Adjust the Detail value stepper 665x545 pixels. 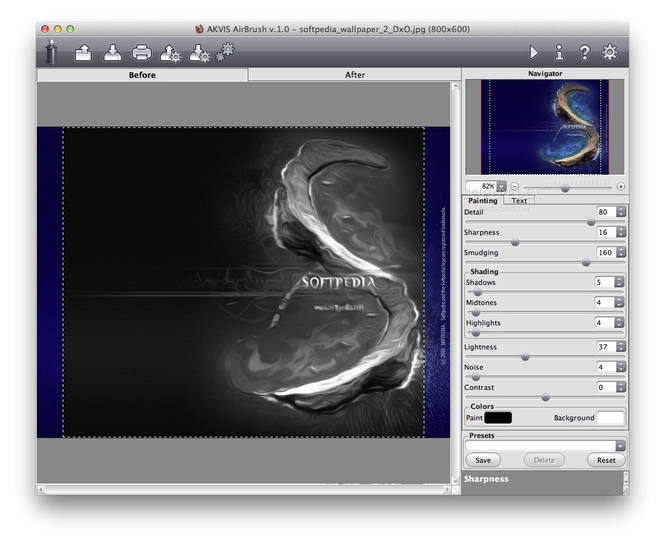(x=621, y=212)
